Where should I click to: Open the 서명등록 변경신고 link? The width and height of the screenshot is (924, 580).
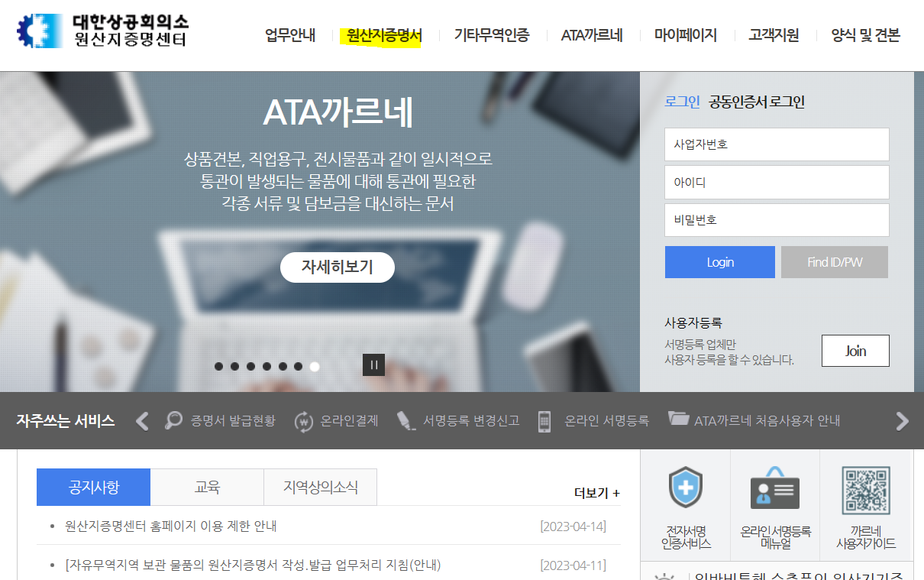tap(471, 421)
